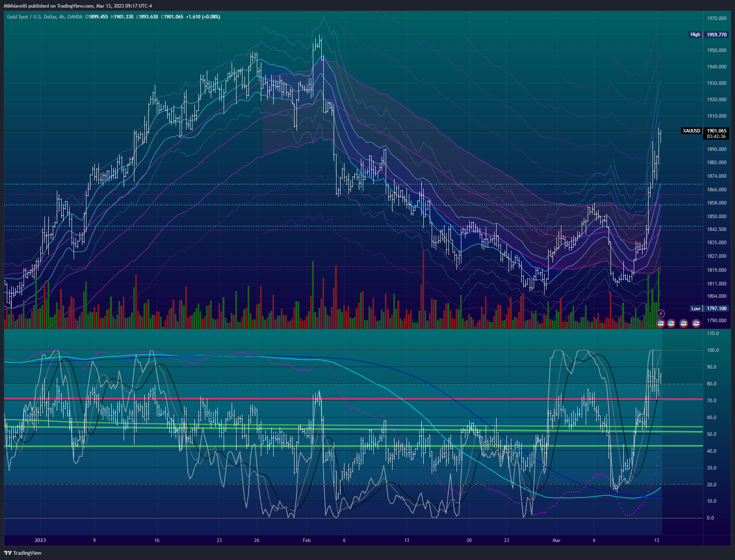735x560 pixels.
Task: Click the 1866.000 price axis label
Action: (717, 190)
